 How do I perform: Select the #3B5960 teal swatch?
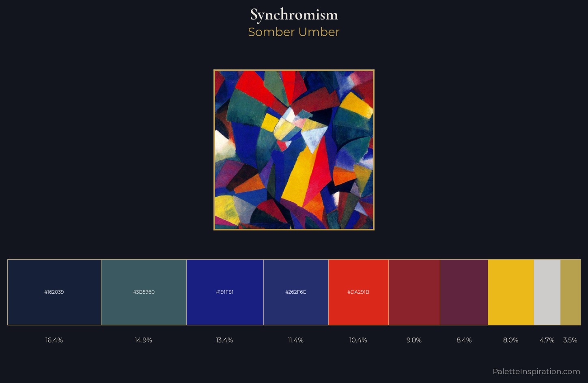pos(144,292)
